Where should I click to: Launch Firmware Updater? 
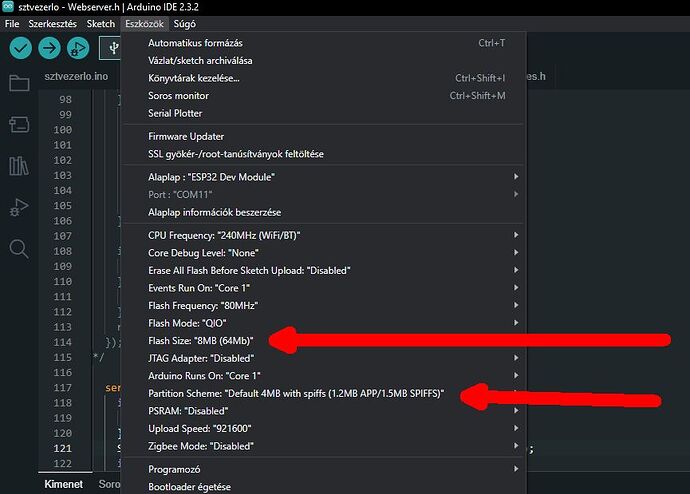pos(323,136)
